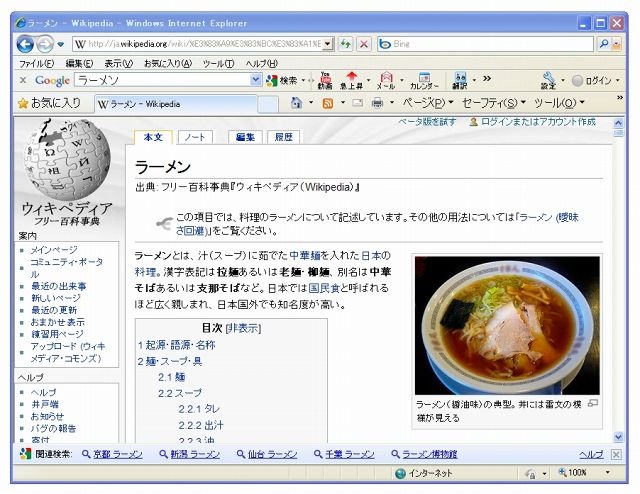Viewport: 640px width, 494px height.
Task: Click the ramen bowl photo thumbnail
Action: coord(507,325)
